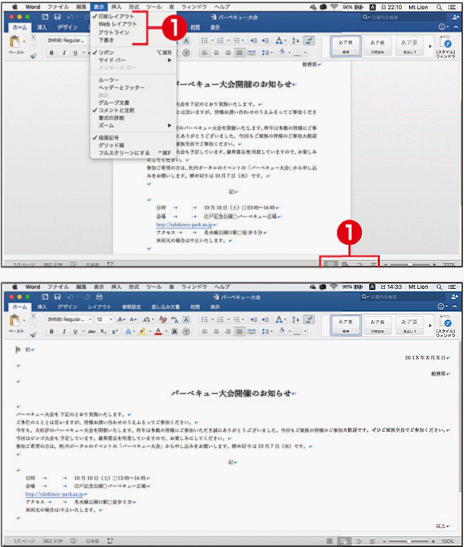Center text in lower window ribbon
The height and width of the screenshot is (547, 464).
216,331
